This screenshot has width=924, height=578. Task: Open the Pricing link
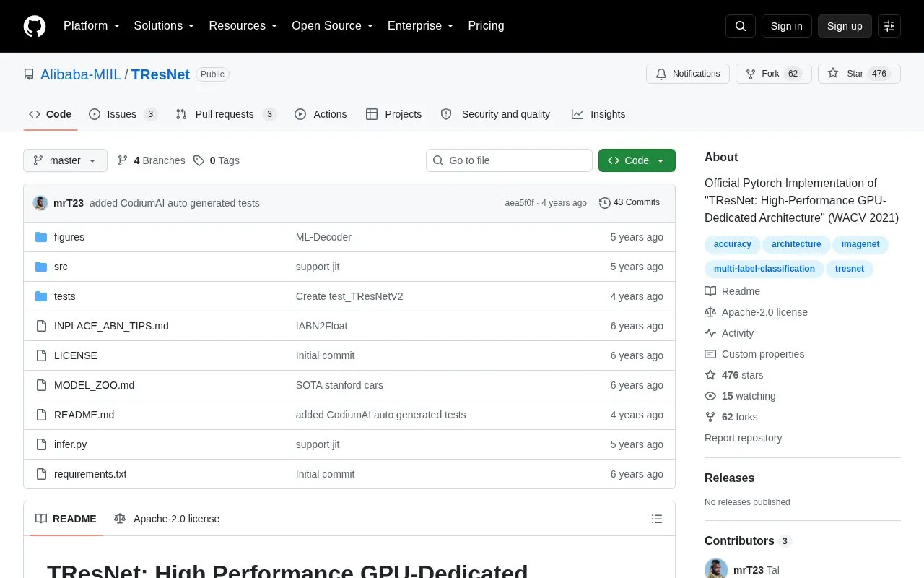tap(486, 26)
